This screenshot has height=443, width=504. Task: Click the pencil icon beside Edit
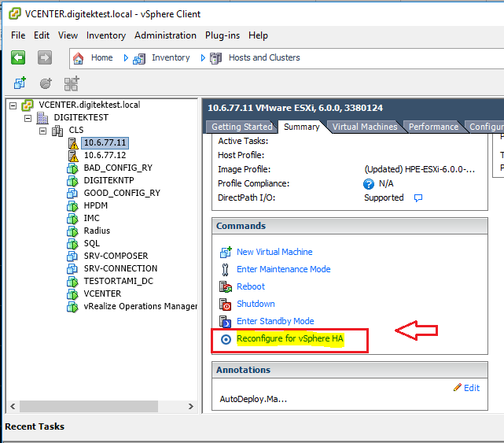click(458, 387)
